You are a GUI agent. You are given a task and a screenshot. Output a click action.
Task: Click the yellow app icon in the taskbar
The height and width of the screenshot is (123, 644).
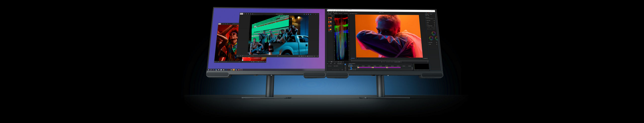tap(234, 70)
